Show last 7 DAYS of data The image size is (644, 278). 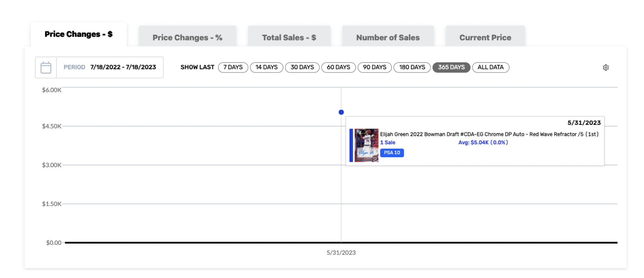click(233, 67)
